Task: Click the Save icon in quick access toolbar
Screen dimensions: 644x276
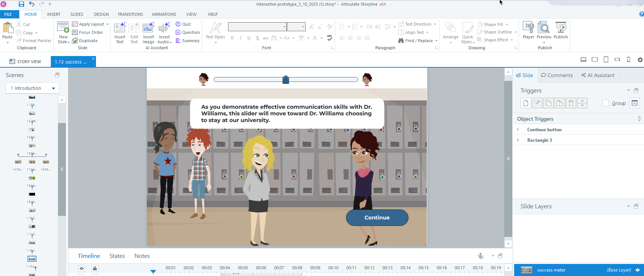Action: 21,4
